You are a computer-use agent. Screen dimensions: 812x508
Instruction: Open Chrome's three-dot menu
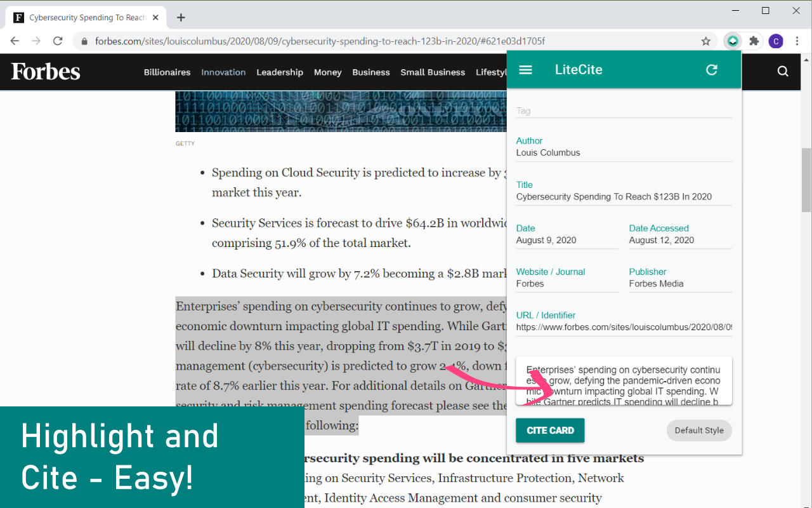click(797, 41)
